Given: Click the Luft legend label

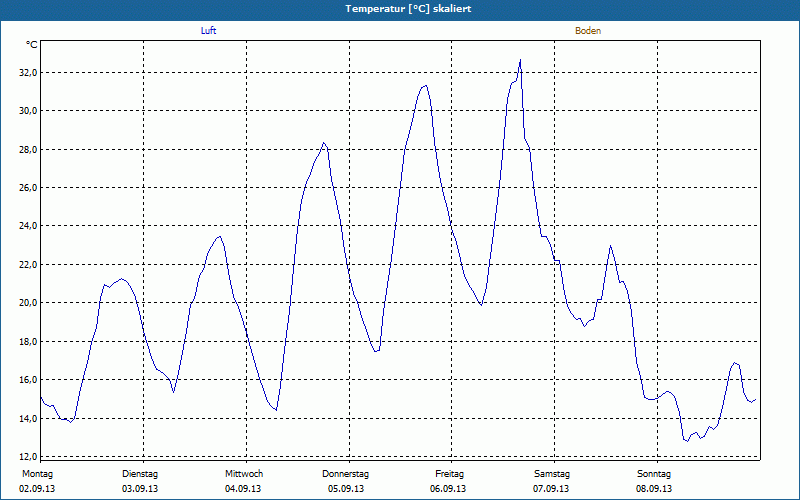Looking at the screenshot, I should 208,31.
